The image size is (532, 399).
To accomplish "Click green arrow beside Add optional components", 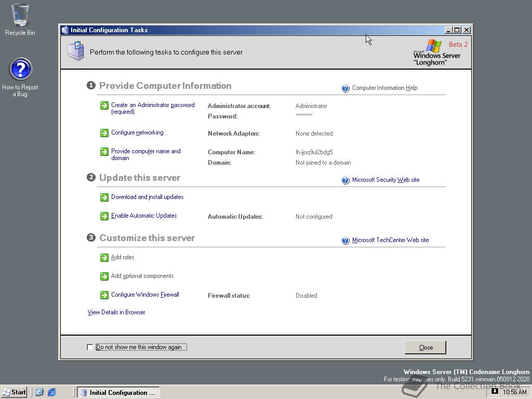I will tap(104, 276).
